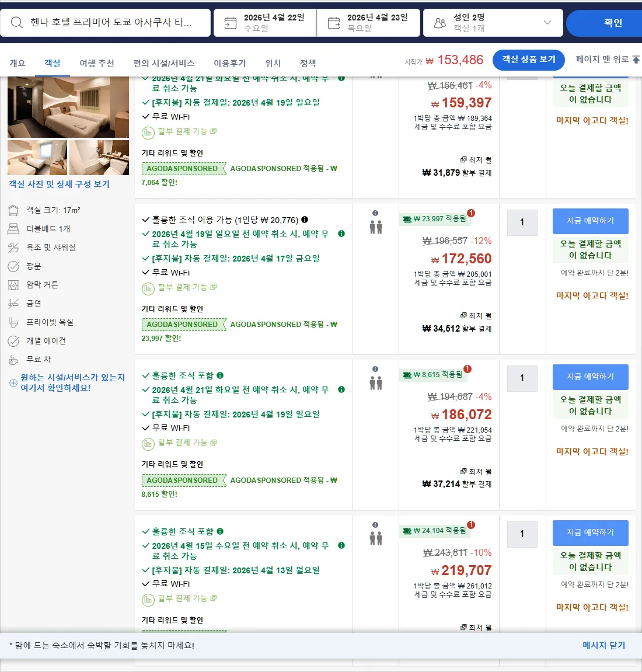Open the small bathroom photo thumbnail

pyautogui.click(x=99, y=157)
